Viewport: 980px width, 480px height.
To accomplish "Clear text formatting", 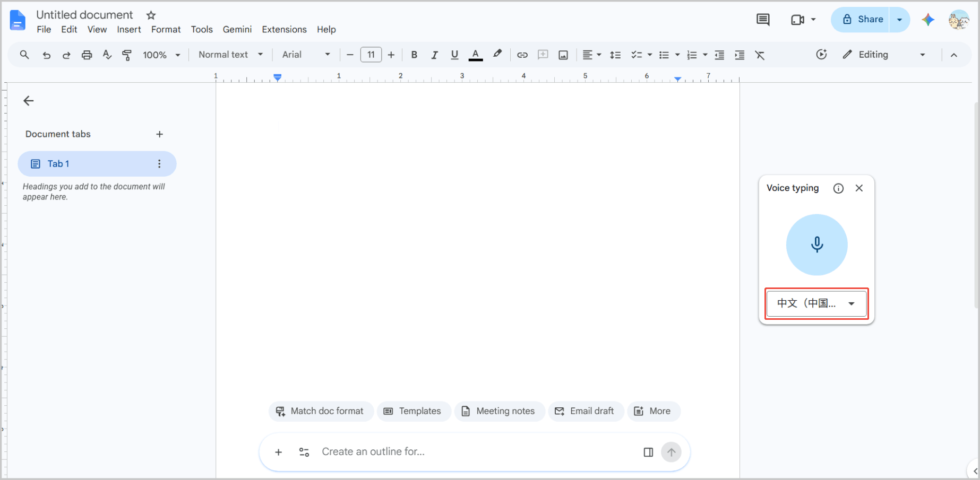I will pos(760,55).
